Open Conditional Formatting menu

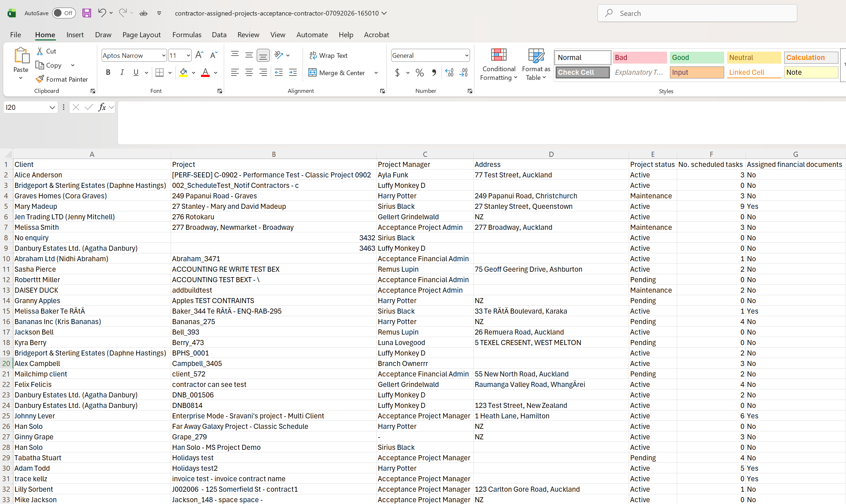click(x=499, y=65)
